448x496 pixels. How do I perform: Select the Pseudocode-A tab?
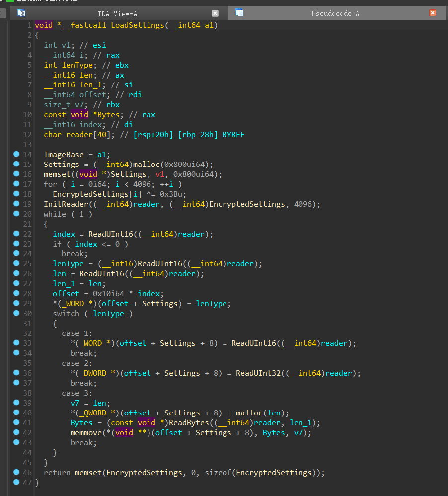[x=335, y=14]
